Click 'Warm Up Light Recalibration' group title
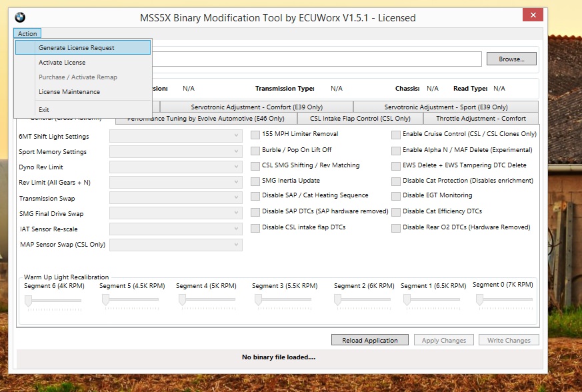The height and width of the screenshot is (392, 582). point(67,277)
